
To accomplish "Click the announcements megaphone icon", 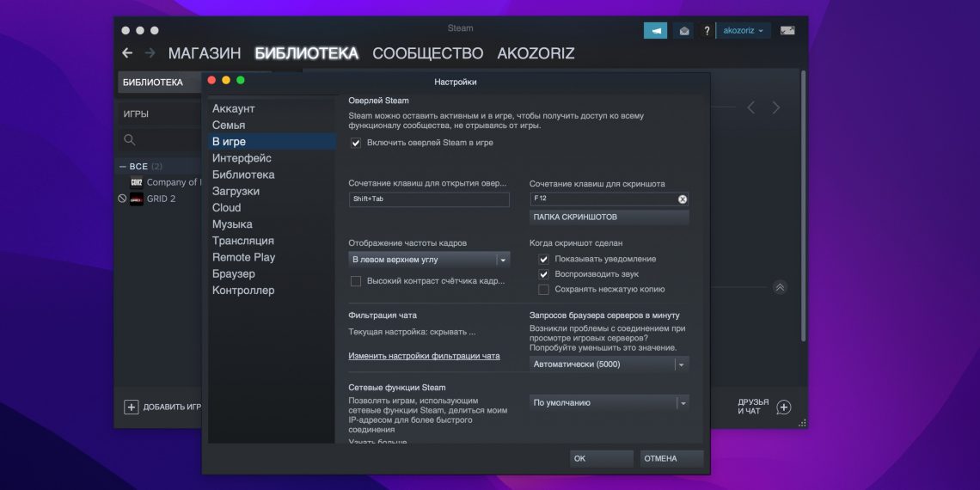I will [x=655, y=30].
